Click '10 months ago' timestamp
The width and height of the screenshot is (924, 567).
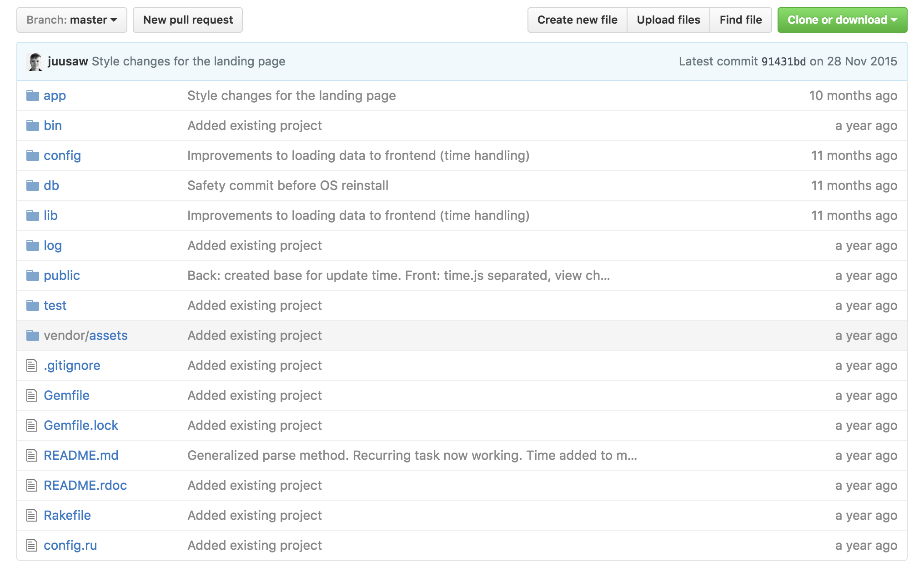[853, 96]
